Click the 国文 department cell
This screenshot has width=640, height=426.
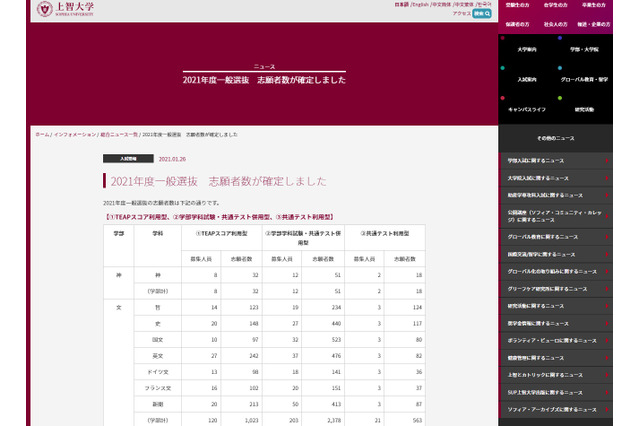(158, 340)
